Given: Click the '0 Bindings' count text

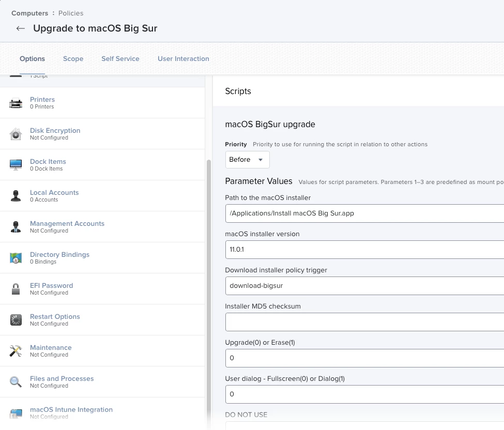Looking at the screenshot, I should (43, 262).
